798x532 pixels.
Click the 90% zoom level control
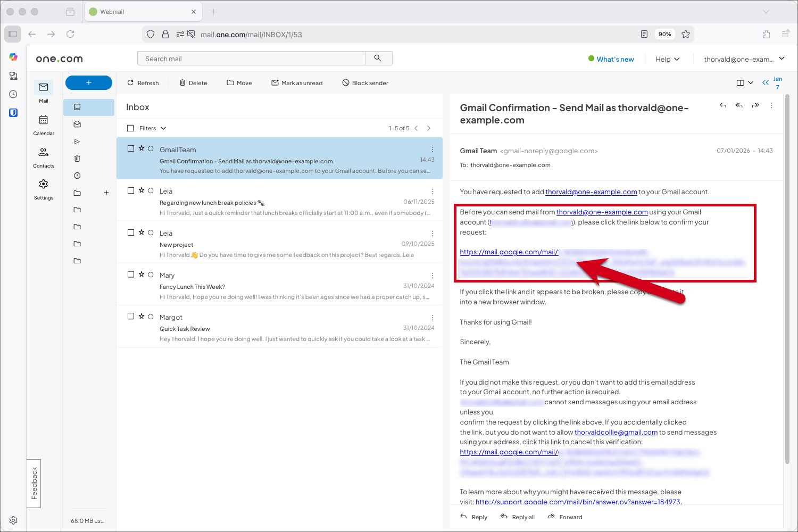tap(664, 34)
